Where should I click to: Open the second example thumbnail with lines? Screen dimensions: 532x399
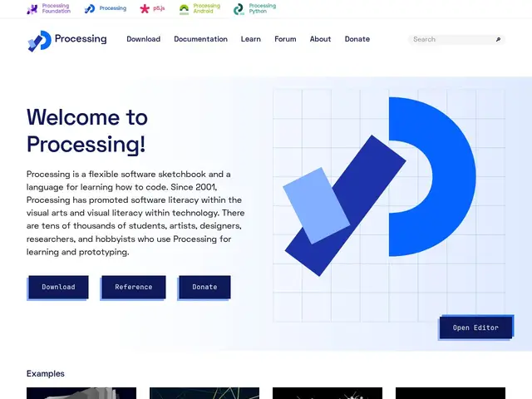pyautogui.click(x=204, y=393)
